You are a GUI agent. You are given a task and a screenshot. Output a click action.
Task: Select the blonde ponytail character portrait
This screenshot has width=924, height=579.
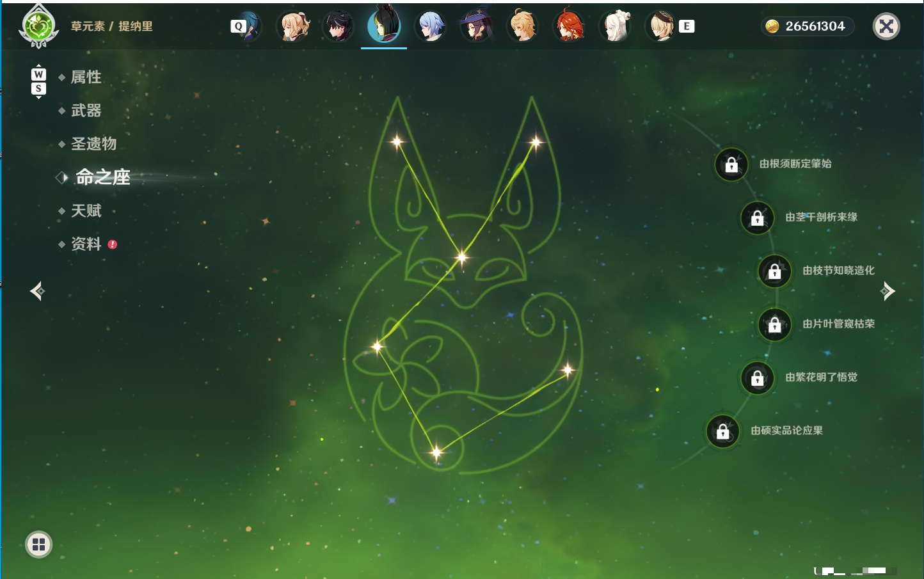click(294, 26)
